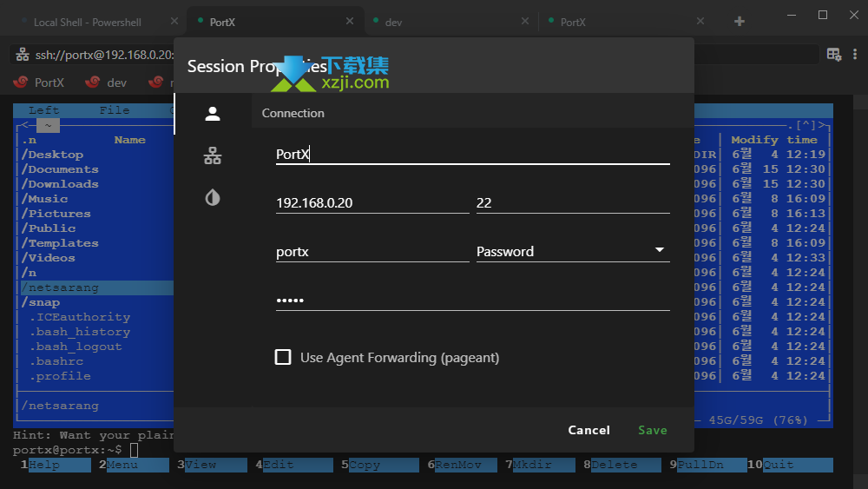Select /snap in the file panel

[x=41, y=302]
